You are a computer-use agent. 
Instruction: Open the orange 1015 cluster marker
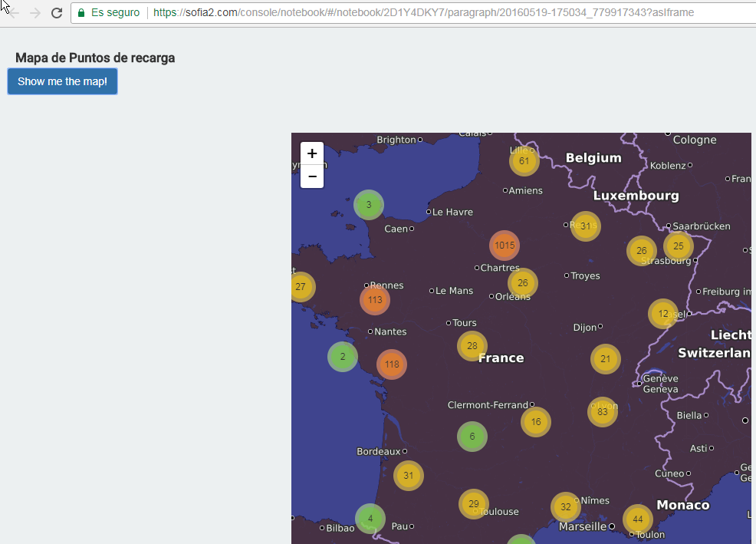coord(505,246)
